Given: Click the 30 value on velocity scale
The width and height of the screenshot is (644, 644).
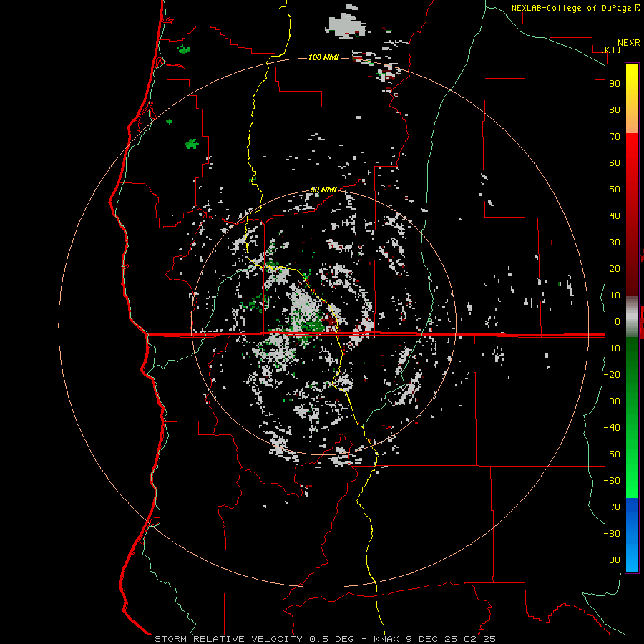Looking at the screenshot, I should coord(615,243).
